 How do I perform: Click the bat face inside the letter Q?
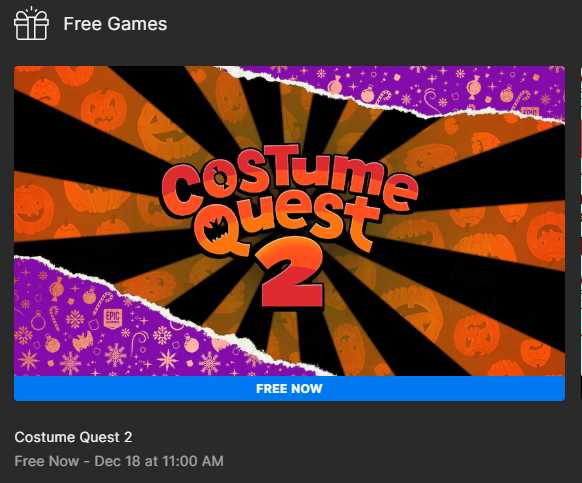(x=217, y=230)
